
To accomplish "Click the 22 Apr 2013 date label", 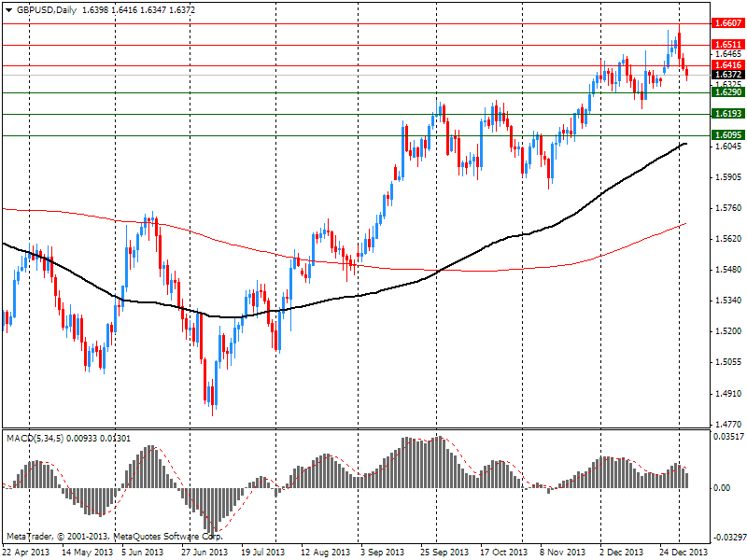I will tap(26, 552).
